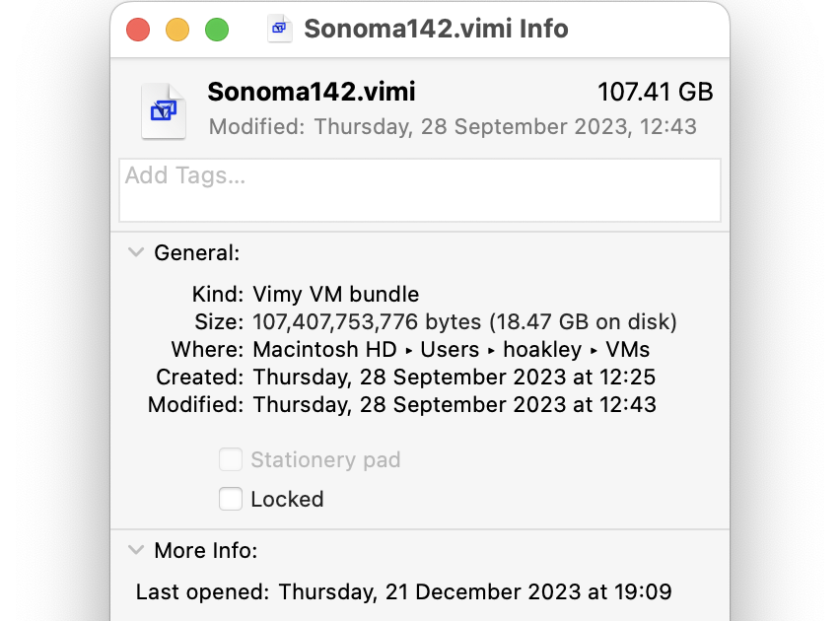Click the Users folder in Where path

pyautogui.click(x=450, y=349)
